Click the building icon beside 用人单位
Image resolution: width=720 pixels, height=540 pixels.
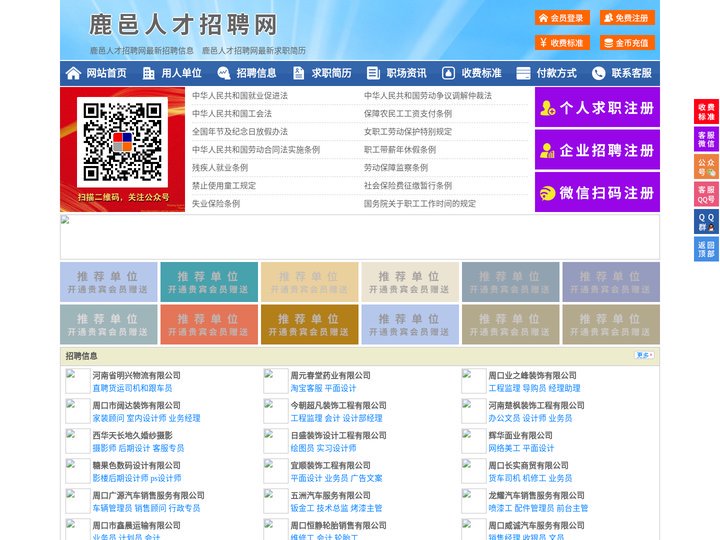148,73
